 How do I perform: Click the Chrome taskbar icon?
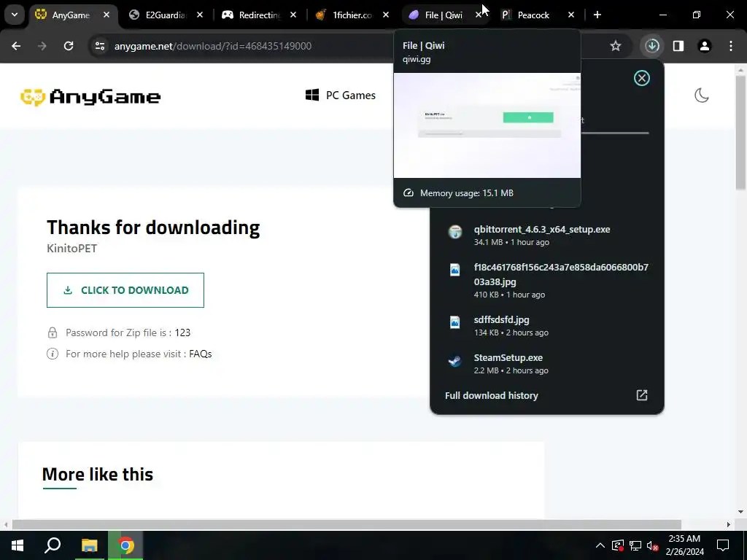[125, 545]
